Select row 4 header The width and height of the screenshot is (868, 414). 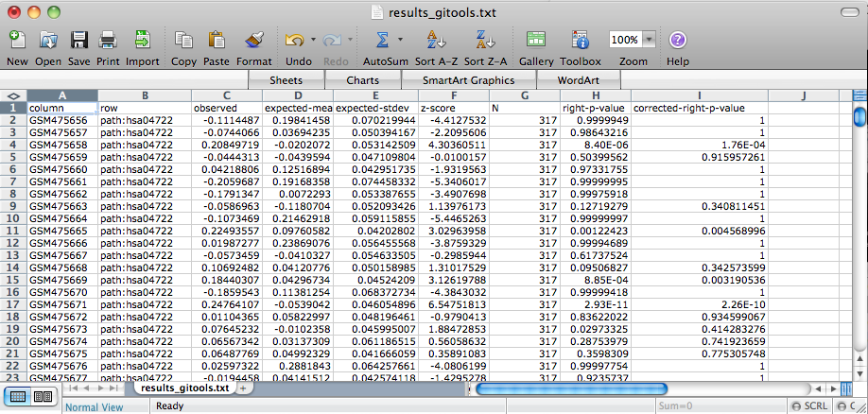pos(13,145)
